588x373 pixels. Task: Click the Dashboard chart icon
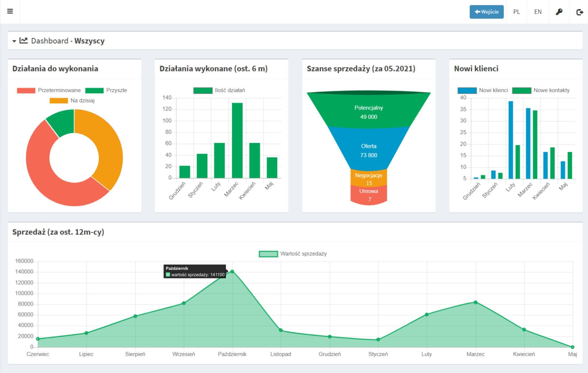[24, 40]
